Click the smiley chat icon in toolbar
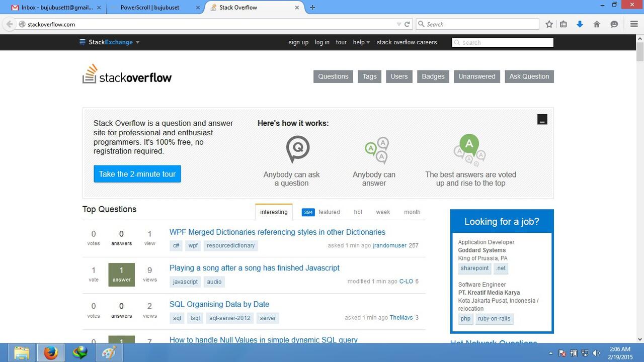Image resolution: width=644 pixels, height=362 pixels. coord(614,24)
